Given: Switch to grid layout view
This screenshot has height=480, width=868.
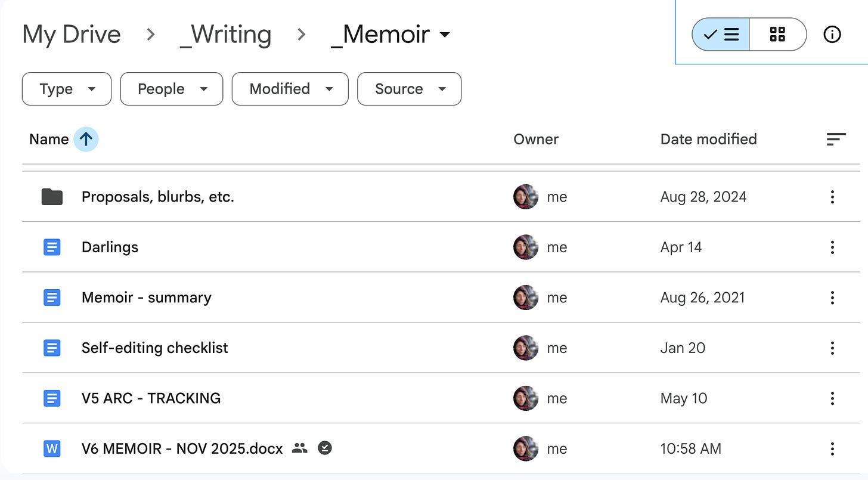Looking at the screenshot, I should (777, 35).
